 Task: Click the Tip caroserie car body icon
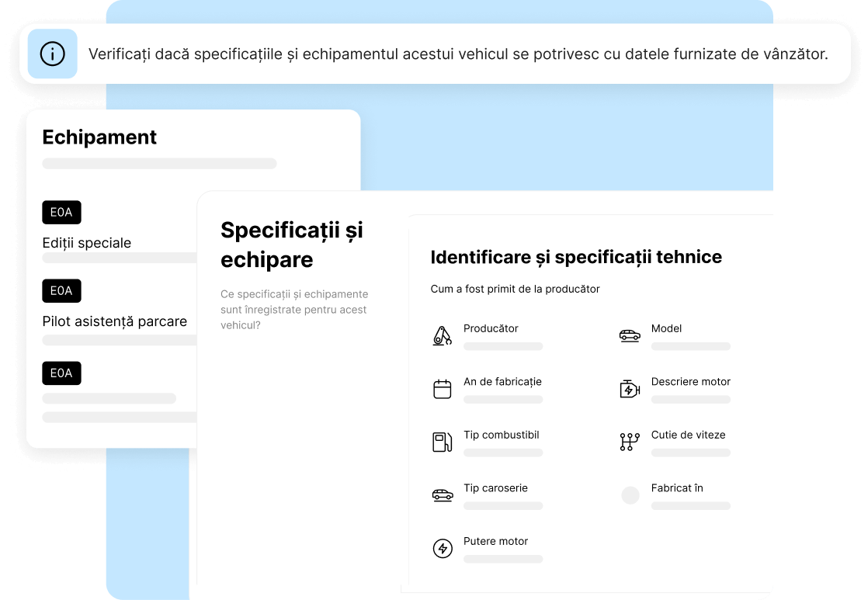(442, 495)
